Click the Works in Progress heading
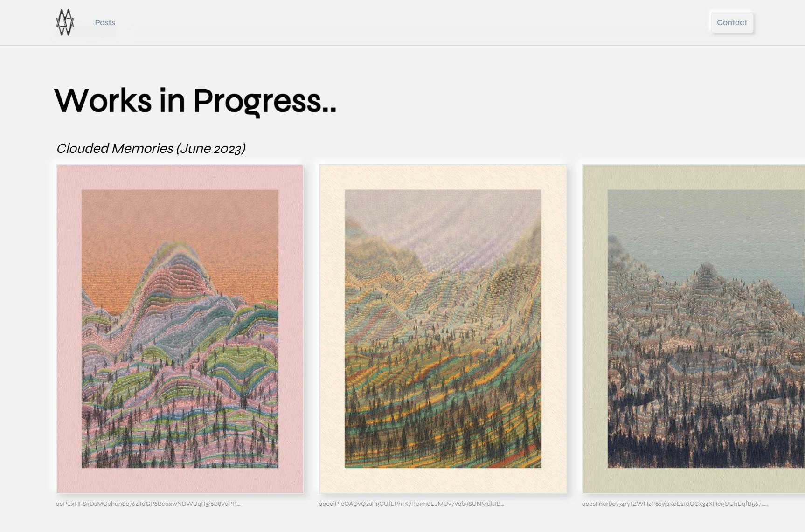805x532 pixels. (195, 101)
